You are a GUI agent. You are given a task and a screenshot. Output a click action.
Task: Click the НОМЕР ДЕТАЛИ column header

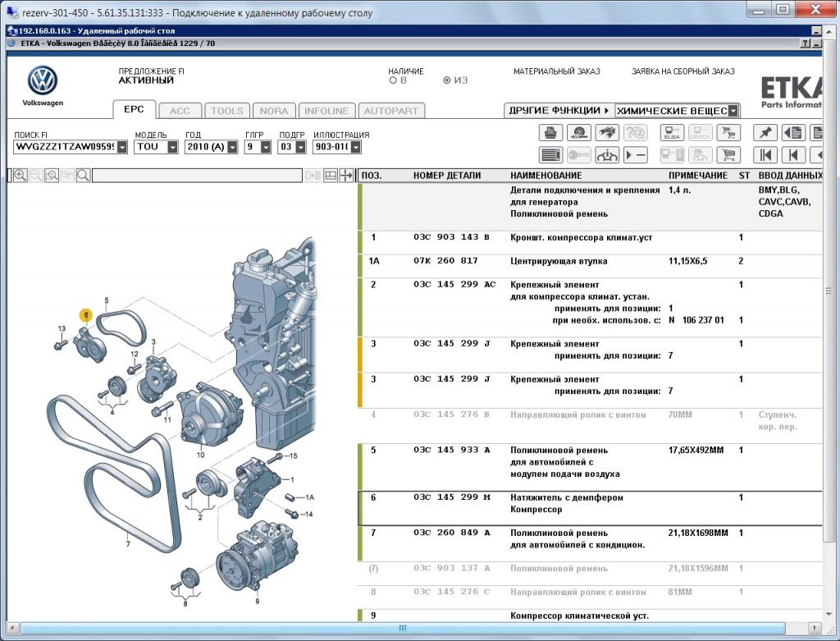(447, 176)
